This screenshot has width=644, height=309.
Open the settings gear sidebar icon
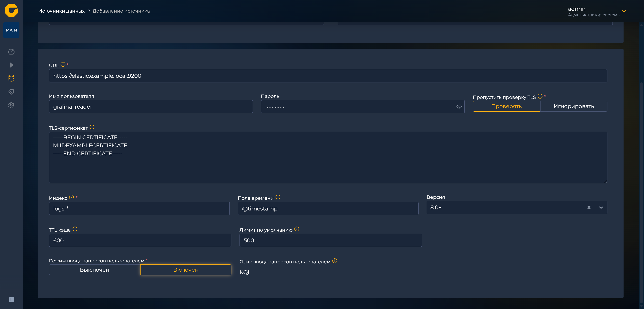click(11, 105)
